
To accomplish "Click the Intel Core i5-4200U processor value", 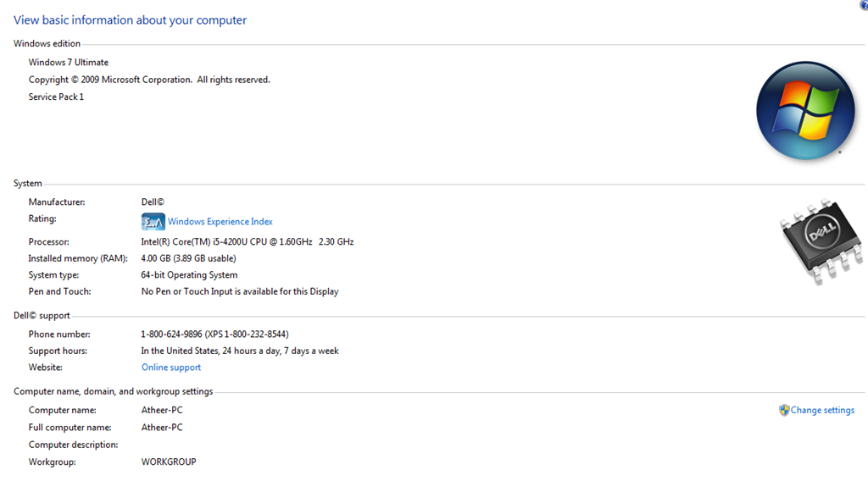I will [x=247, y=242].
